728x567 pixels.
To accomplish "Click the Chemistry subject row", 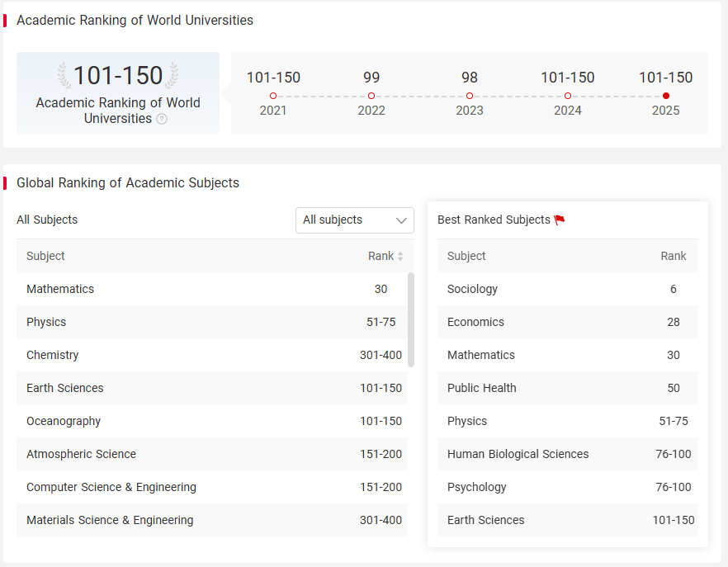I will coord(212,355).
